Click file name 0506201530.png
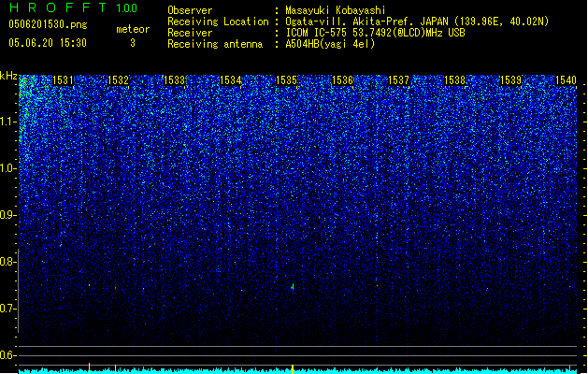The height and width of the screenshot is (374, 588). click(48, 24)
